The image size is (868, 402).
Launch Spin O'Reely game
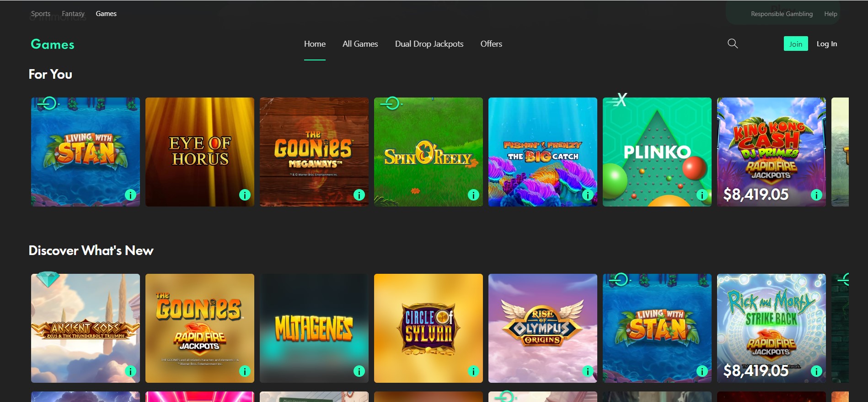pyautogui.click(x=429, y=152)
